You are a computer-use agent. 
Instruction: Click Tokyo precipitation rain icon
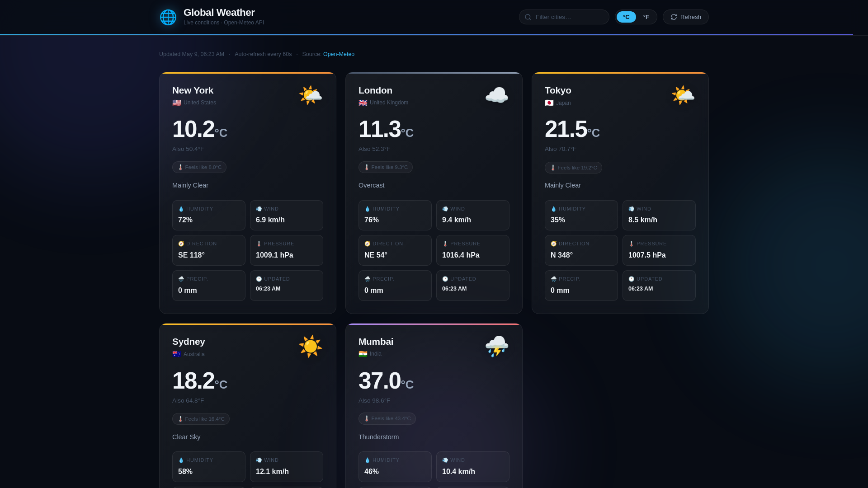click(x=554, y=279)
